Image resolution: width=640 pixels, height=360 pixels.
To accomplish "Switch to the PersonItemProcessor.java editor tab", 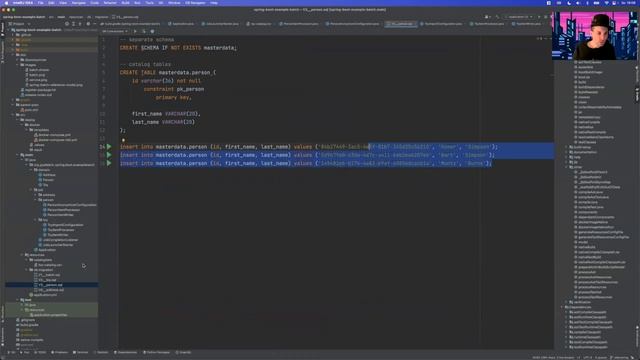I will (300, 24).
